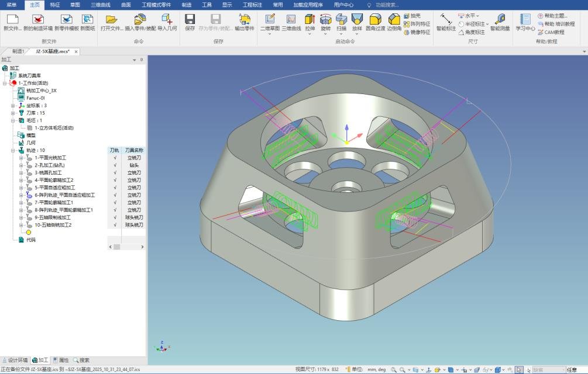
Task: Choose the 边倒角 (Chamfer) tool icon
Action: click(394, 20)
